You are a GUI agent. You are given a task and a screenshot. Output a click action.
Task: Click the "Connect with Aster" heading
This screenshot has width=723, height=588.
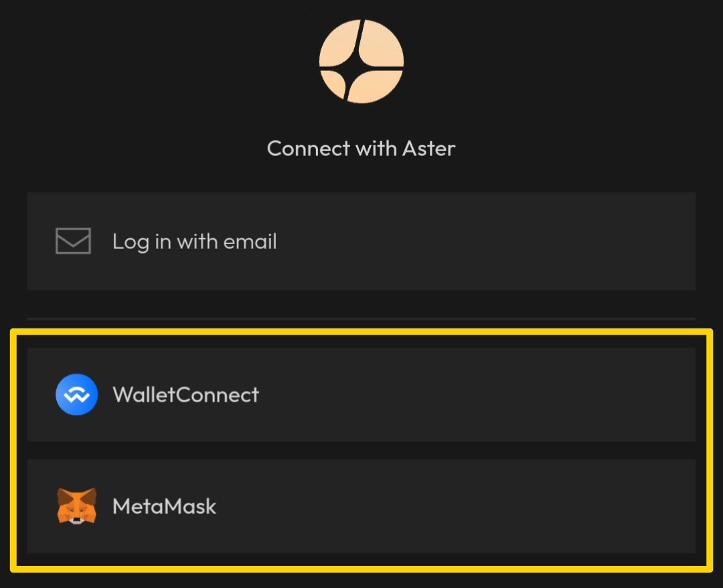(x=361, y=148)
